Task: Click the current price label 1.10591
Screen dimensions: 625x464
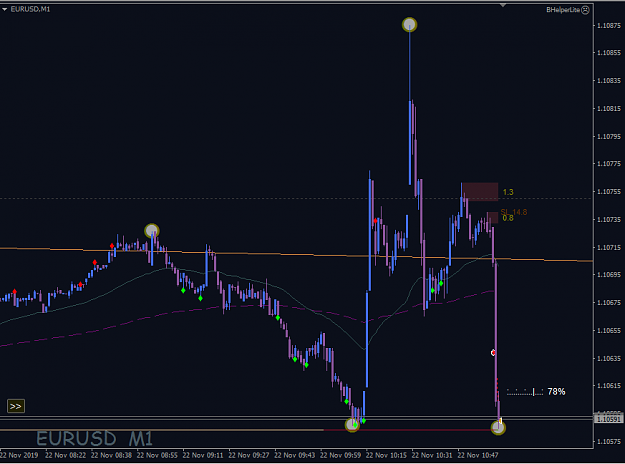Action: [609, 419]
